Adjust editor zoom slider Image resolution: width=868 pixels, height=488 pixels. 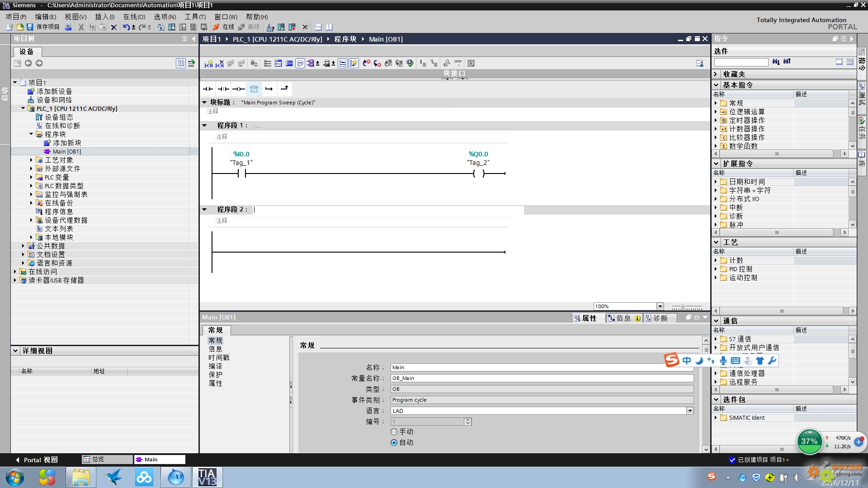tap(683, 306)
